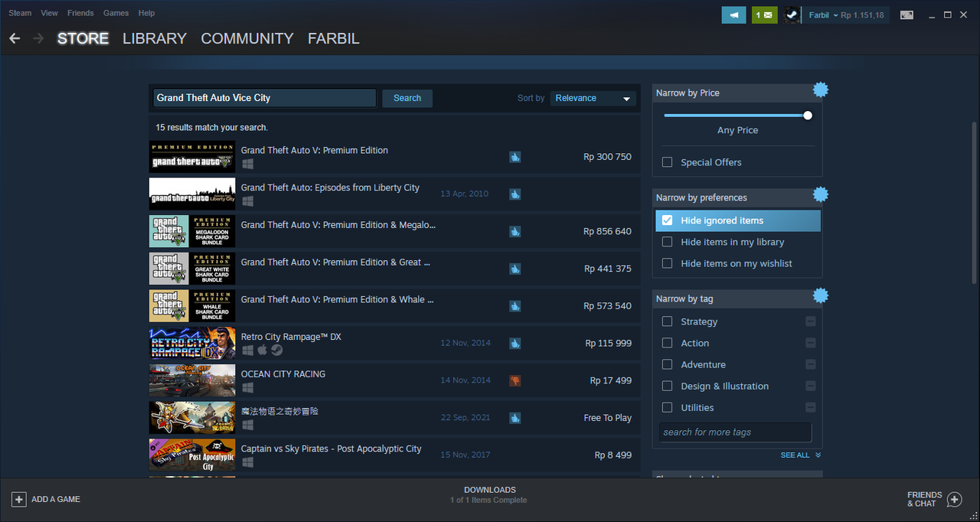Click review icon for Retro City Rampage DX
This screenshot has width=980, height=522.
point(515,343)
